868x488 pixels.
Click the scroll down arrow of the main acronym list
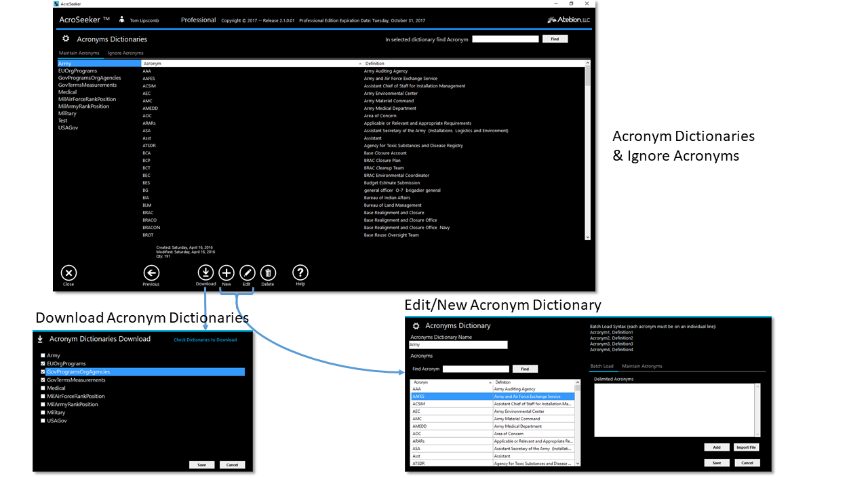click(588, 237)
